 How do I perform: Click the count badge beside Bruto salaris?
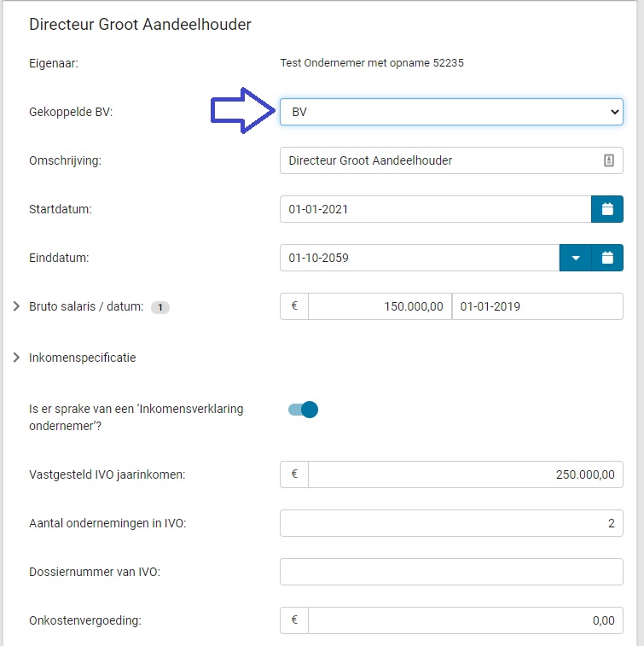[160, 307]
